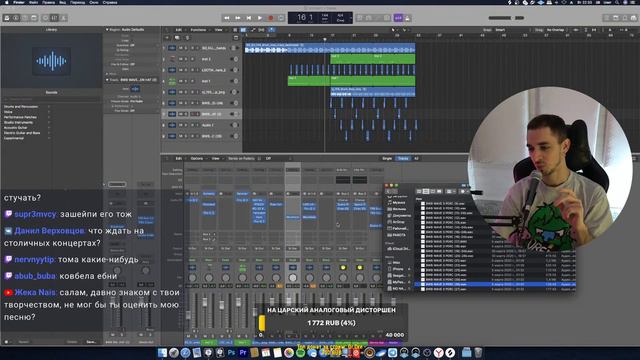Go to beginning of the project
Screen dimensions: 640x360
[x=249, y=18]
